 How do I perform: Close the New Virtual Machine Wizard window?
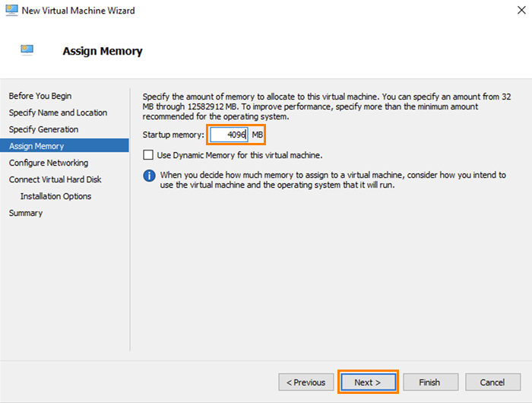[x=514, y=11]
